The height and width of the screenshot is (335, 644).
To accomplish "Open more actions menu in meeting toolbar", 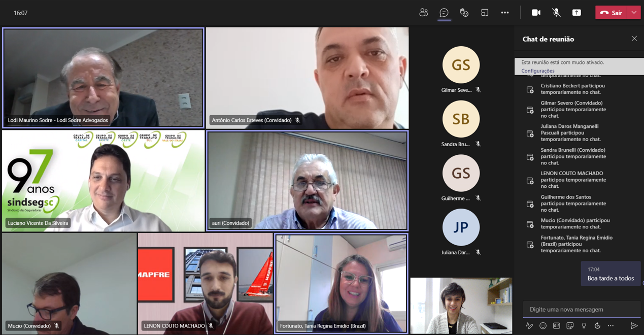I will point(504,13).
